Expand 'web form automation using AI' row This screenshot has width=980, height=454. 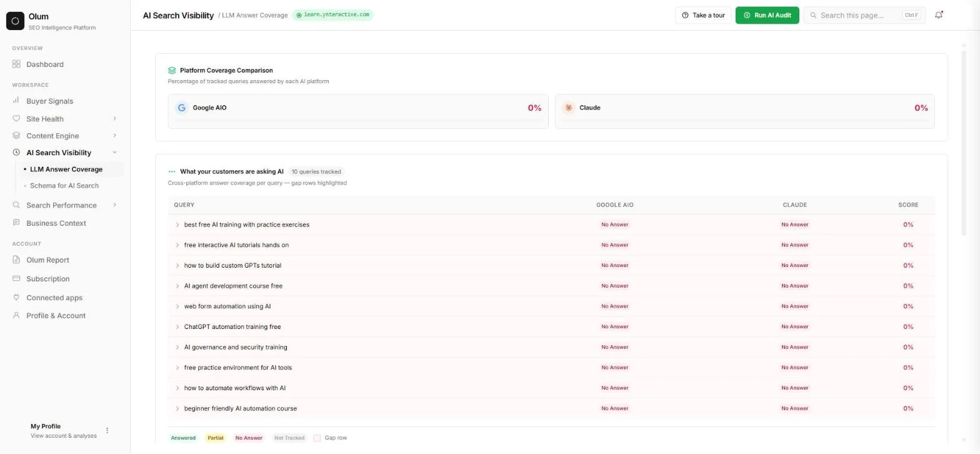coord(177,306)
